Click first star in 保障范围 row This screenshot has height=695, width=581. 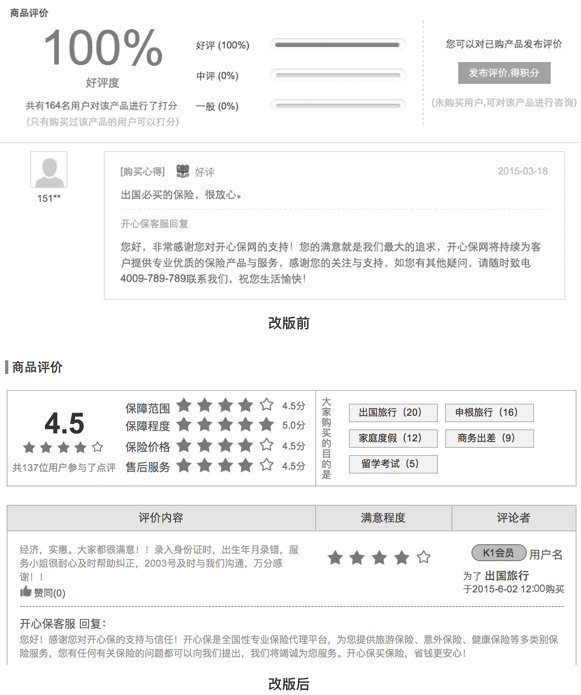(184, 405)
